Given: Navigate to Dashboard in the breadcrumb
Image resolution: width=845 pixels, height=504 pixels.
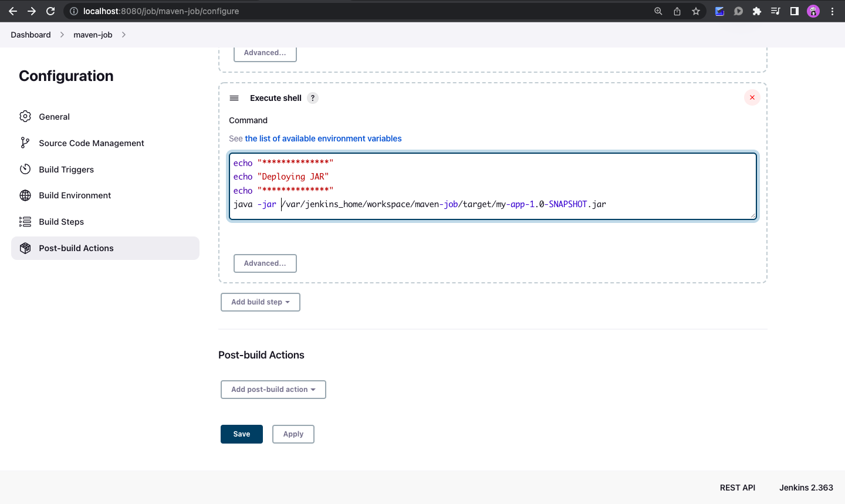Looking at the screenshot, I should coord(30,35).
